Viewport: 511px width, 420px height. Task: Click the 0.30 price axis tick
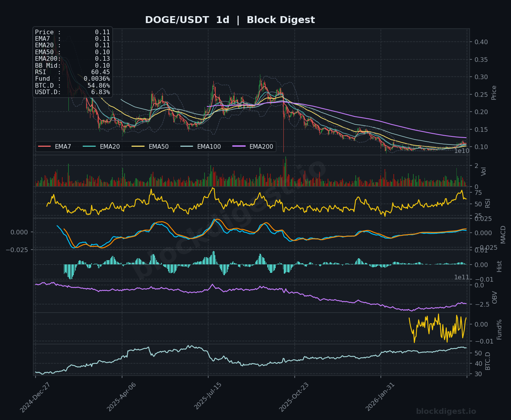481,77
